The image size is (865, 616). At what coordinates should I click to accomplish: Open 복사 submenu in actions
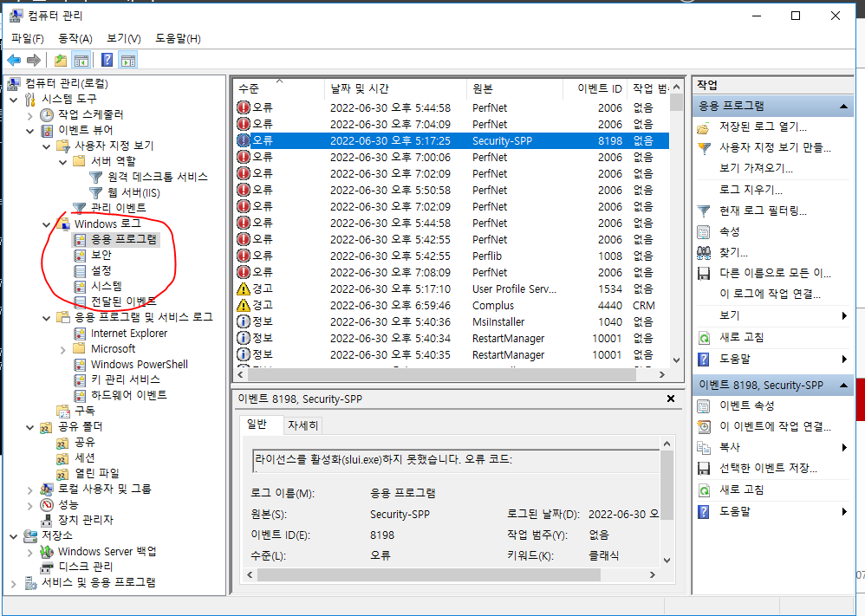(x=844, y=447)
